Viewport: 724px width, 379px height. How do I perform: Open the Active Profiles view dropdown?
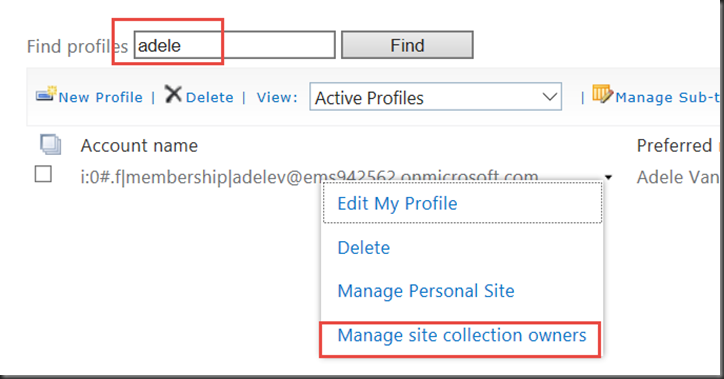pyautogui.click(x=435, y=97)
